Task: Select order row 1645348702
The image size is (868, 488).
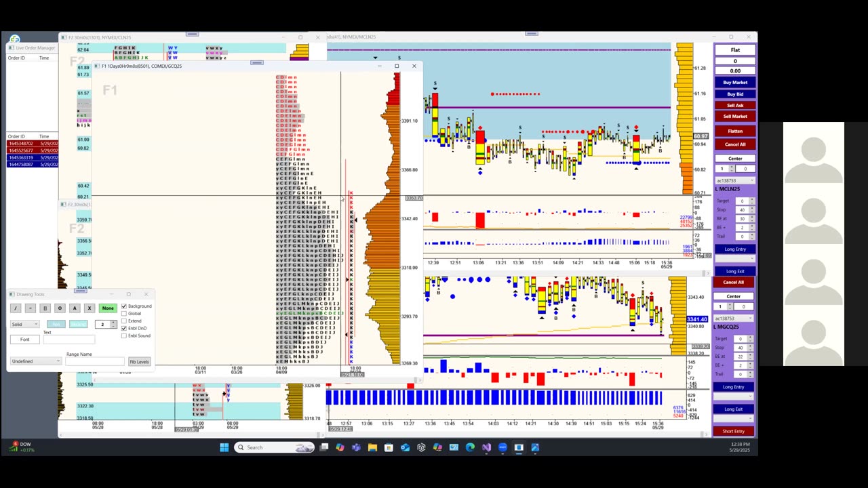Action: pos(33,144)
